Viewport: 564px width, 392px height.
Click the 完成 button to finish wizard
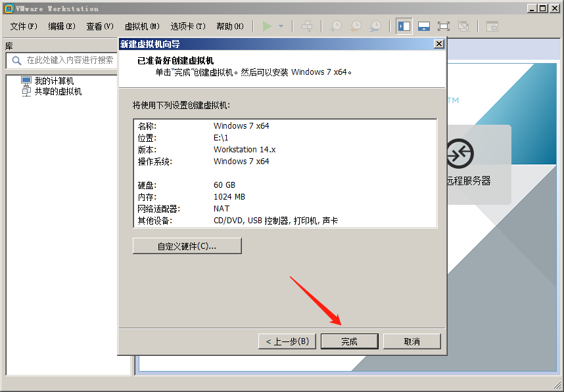(349, 341)
